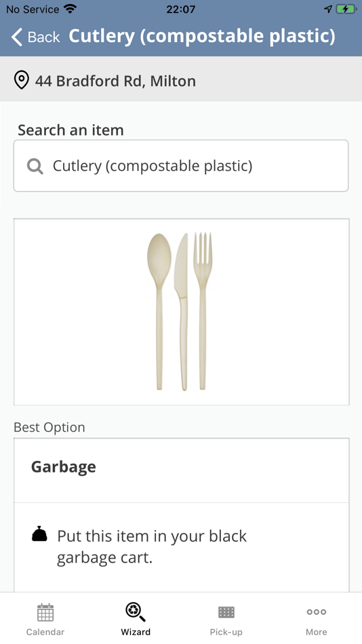This screenshot has width=362, height=644.
Task: Switch to the Calendar tab label
Action: [x=45, y=632]
